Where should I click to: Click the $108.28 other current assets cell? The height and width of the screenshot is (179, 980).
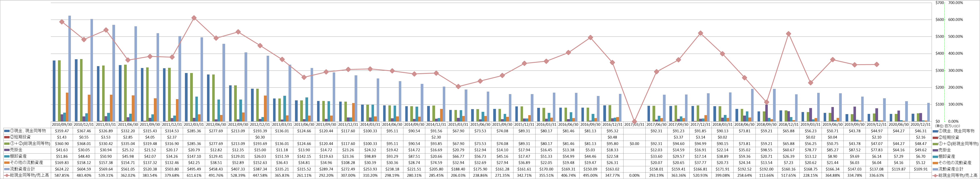pos(348,163)
